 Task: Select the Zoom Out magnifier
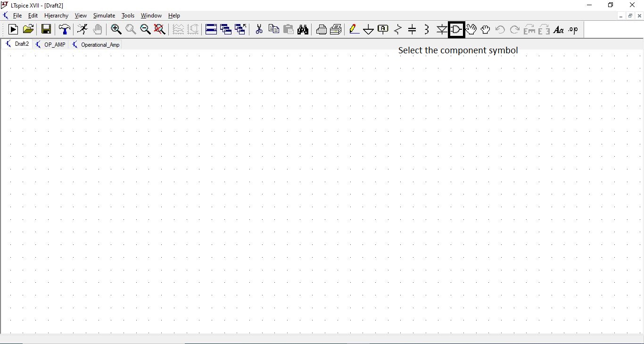point(145,30)
